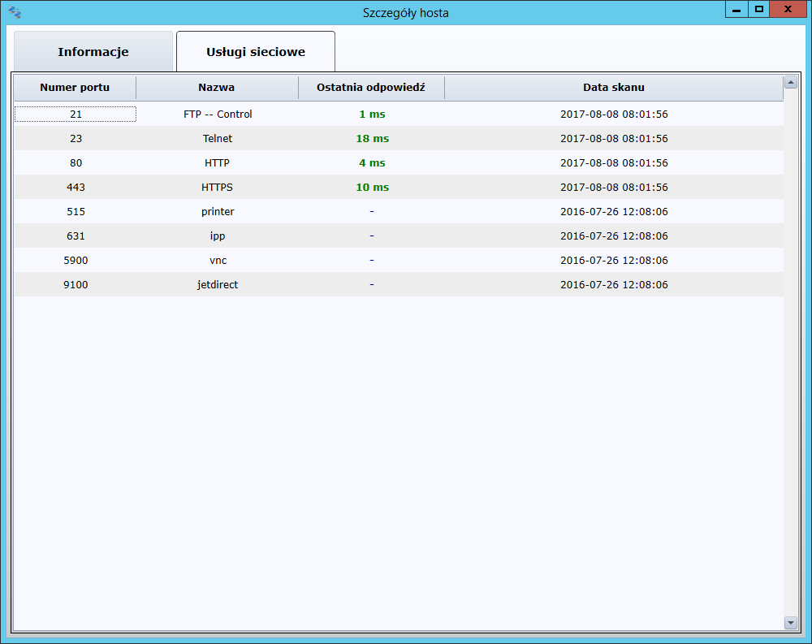
Task: Click the scrollbar up arrow
Action: click(790, 83)
